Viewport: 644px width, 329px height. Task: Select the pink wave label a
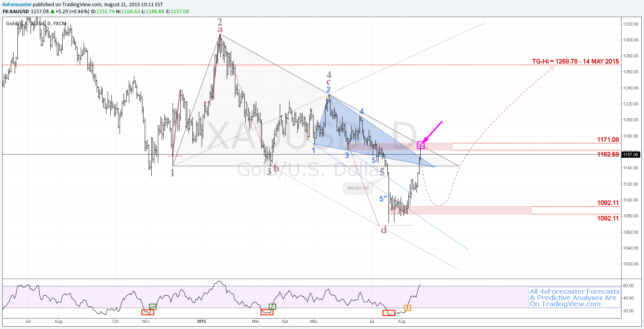[x=220, y=29]
